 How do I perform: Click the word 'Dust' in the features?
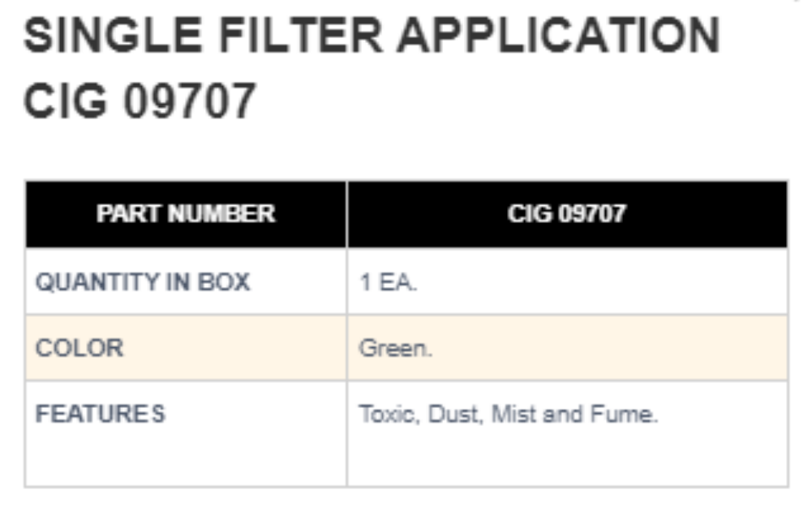(449, 415)
